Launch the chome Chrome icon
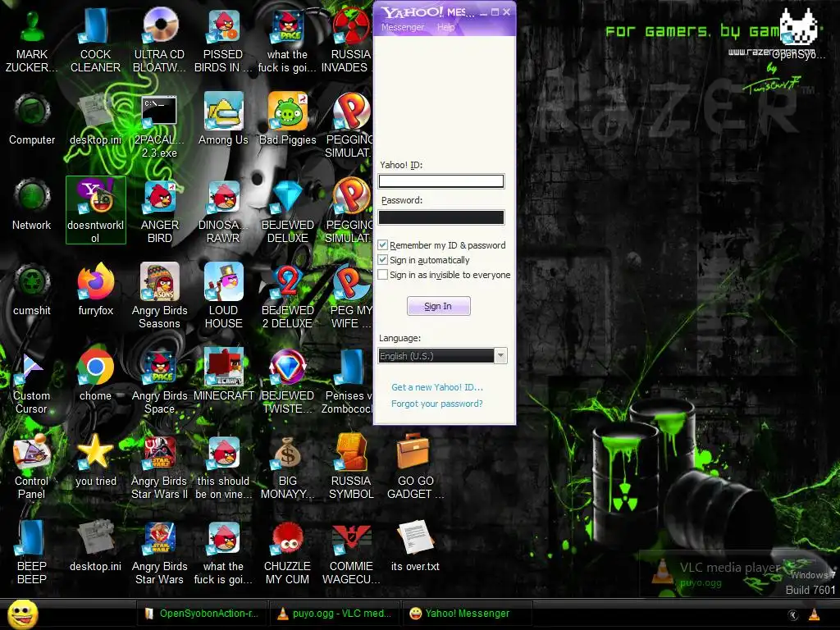The height and width of the screenshot is (630, 840). 96,367
